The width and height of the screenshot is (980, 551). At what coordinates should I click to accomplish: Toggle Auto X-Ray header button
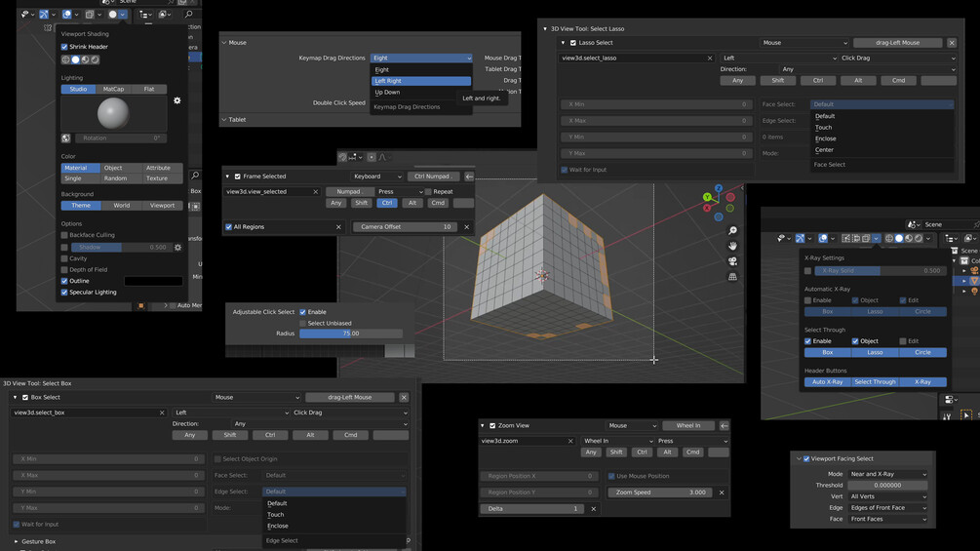[828, 382]
